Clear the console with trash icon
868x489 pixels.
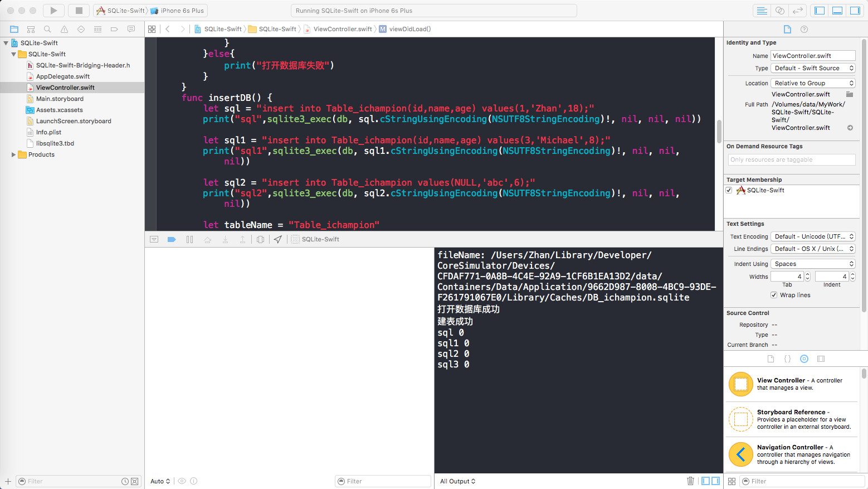click(x=691, y=481)
